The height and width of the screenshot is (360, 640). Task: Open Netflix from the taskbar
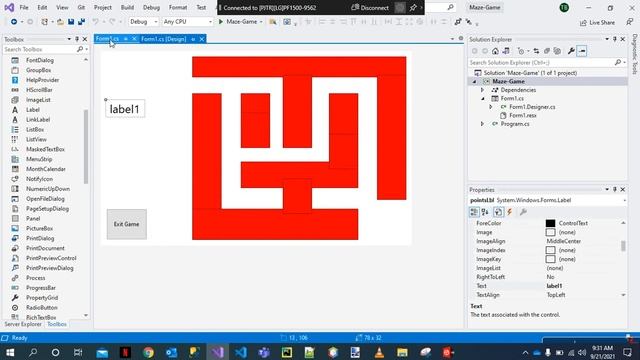pyautogui.click(x=125, y=352)
